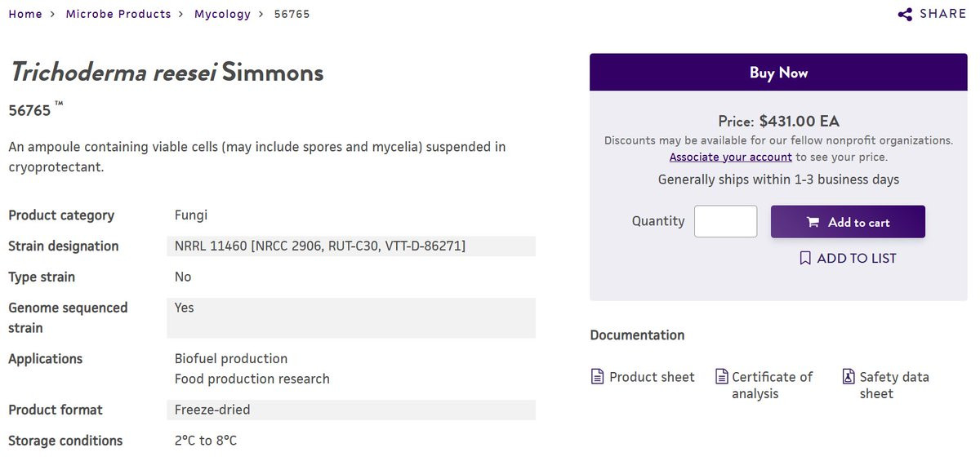Click the SHARE label
The width and height of the screenshot is (980, 470).
(x=942, y=14)
